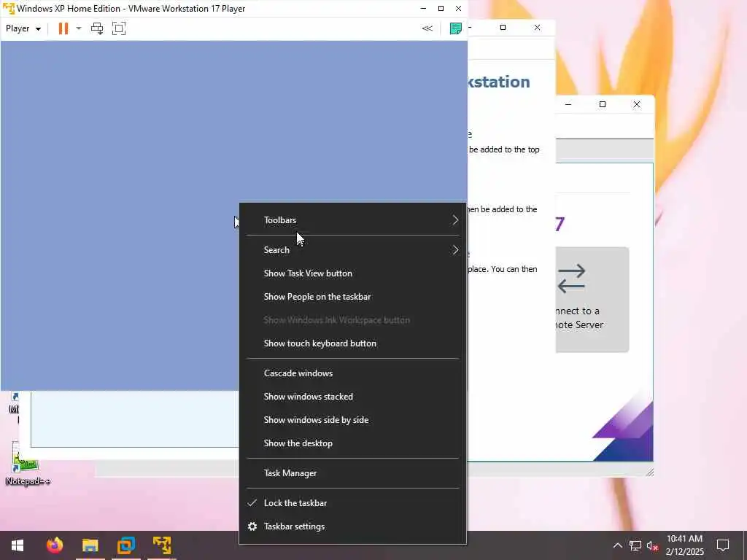This screenshot has height=560, width=747.
Task: Switch to the yellow VMware VM taskbar icon
Action: coord(162,545)
